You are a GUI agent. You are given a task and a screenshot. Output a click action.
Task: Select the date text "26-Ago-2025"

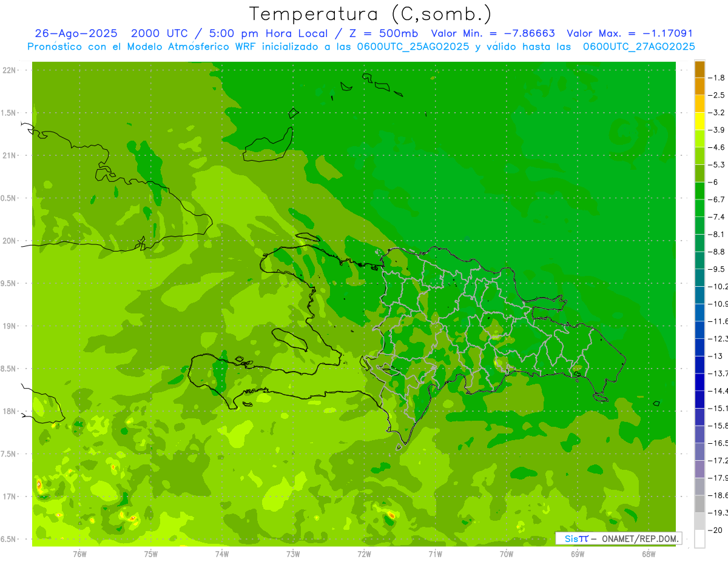point(76,33)
